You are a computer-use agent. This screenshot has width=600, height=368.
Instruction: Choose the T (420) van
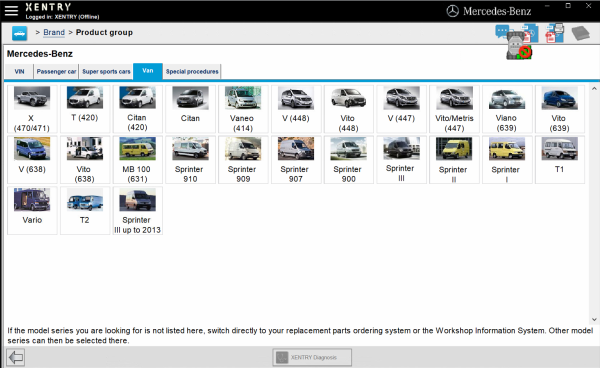coord(85,109)
